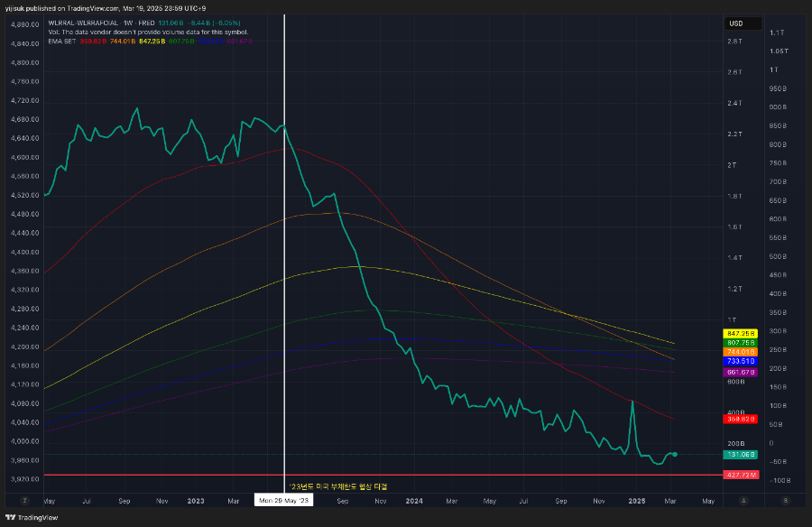
Task: Open the 1W interval in the chart legend
Action: coord(128,23)
